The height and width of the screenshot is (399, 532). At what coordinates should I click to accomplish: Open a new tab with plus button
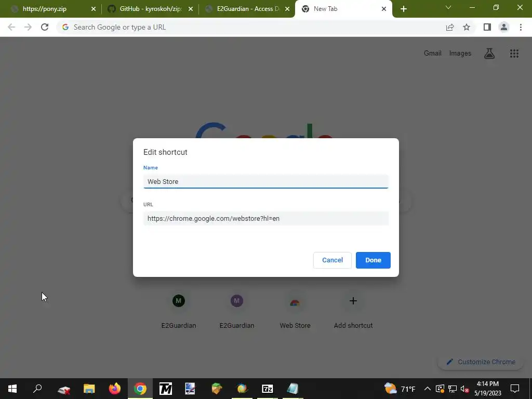coord(403,9)
